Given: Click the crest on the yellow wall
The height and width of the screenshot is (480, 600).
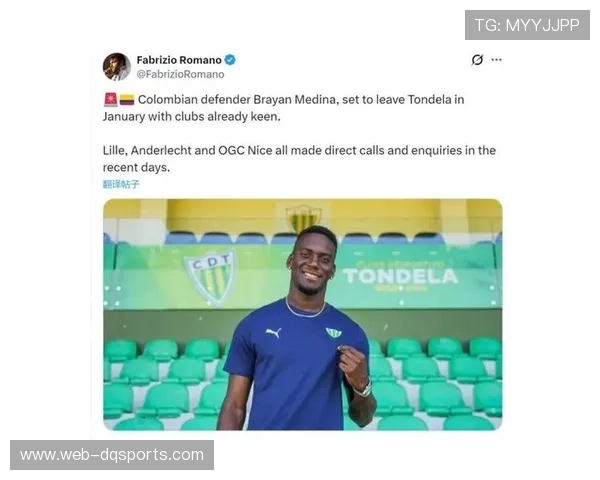Looking at the screenshot, I should [304, 218].
